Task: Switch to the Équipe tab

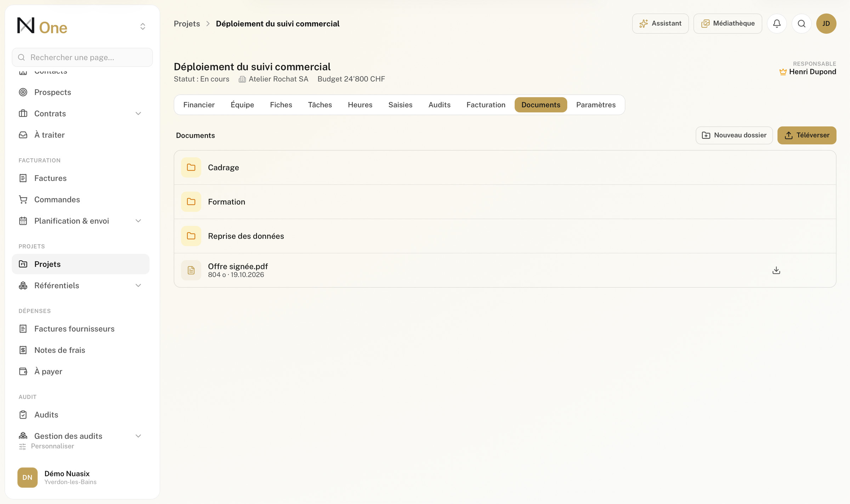Action: point(242,105)
